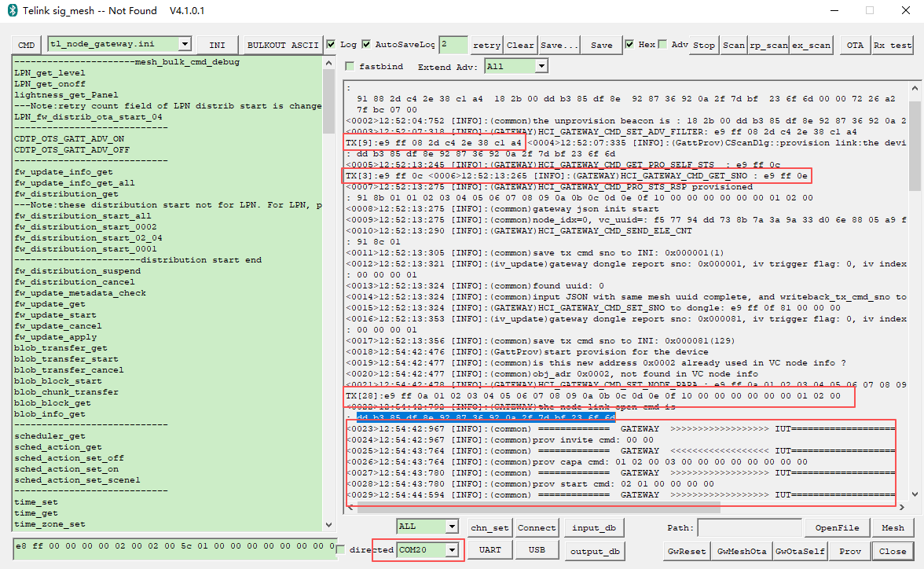This screenshot has height=569, width=924.
Task: Uncheck the Hex checkbox
Action: tap(630, 45)
